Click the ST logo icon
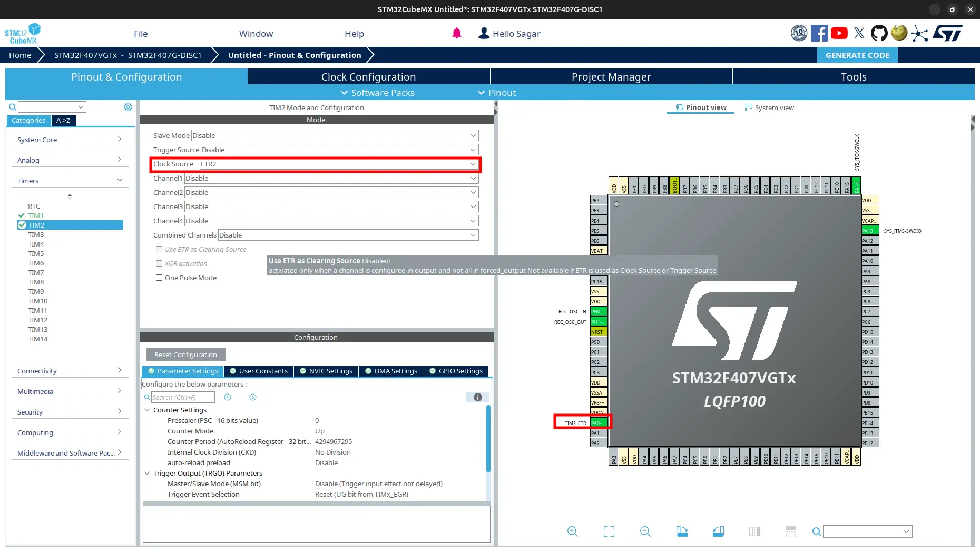This screenshot has width=980, height=552. 947,33
